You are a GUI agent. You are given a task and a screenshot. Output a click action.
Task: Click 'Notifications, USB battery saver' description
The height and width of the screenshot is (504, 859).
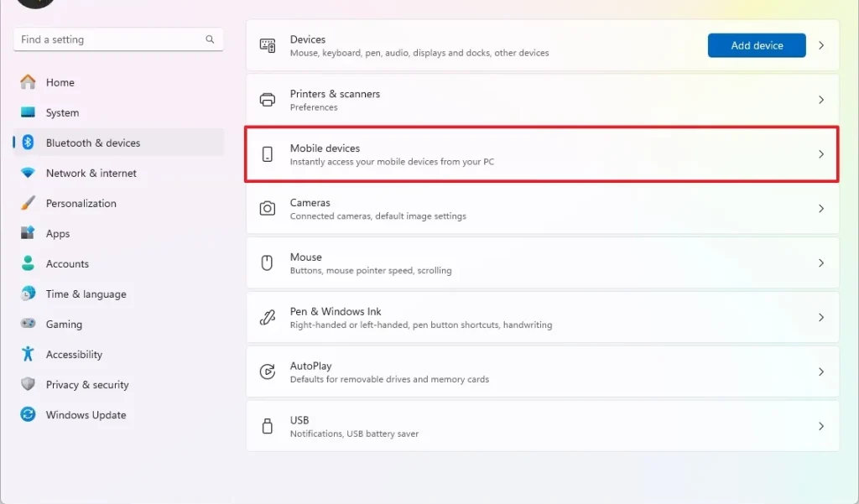(354, 434)
